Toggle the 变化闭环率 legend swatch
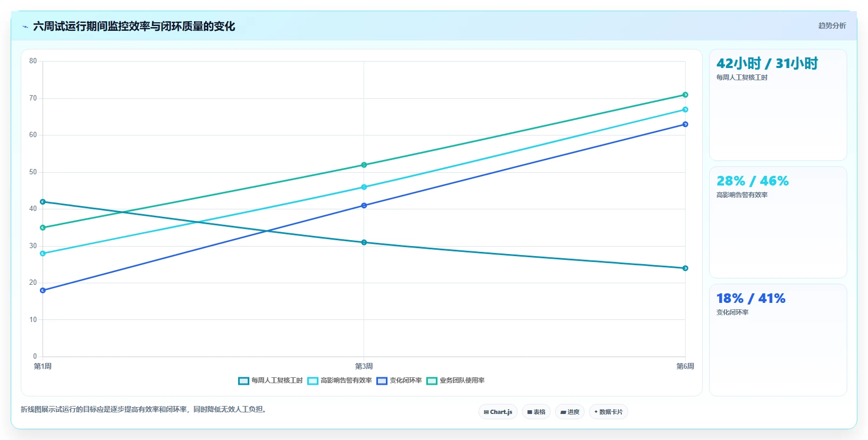This screenshot has width=868, height=440. [x=382, y=380]
